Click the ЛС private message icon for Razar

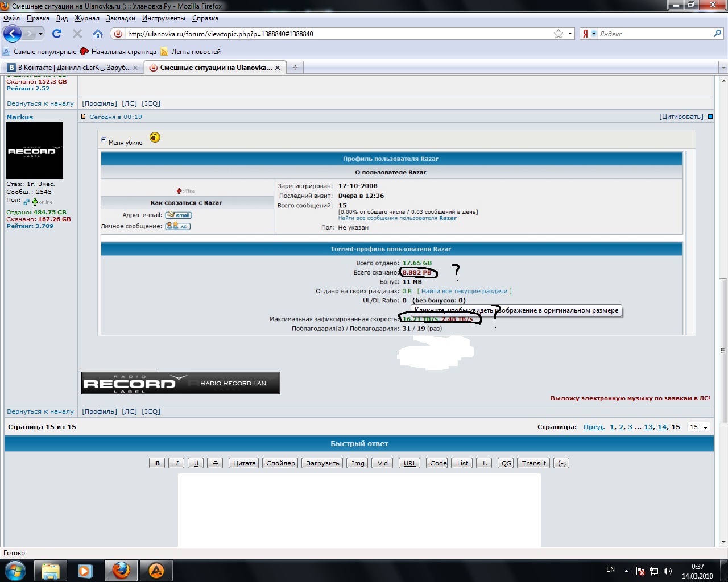(178, 226)
